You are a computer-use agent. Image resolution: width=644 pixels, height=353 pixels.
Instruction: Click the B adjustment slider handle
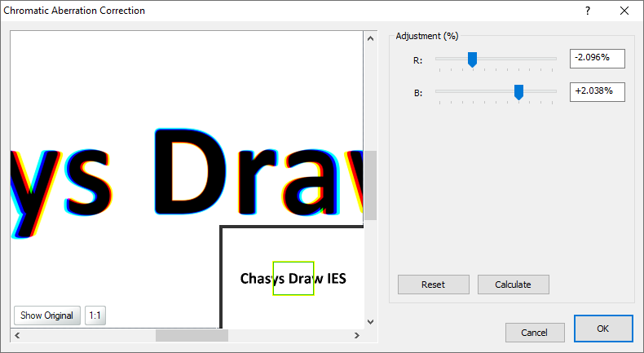click(x=518, y=93)
